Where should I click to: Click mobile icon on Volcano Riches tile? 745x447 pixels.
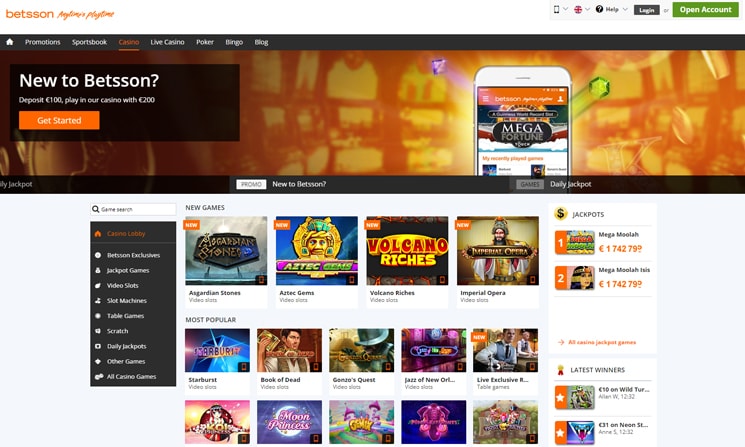(x=442, y=280)
